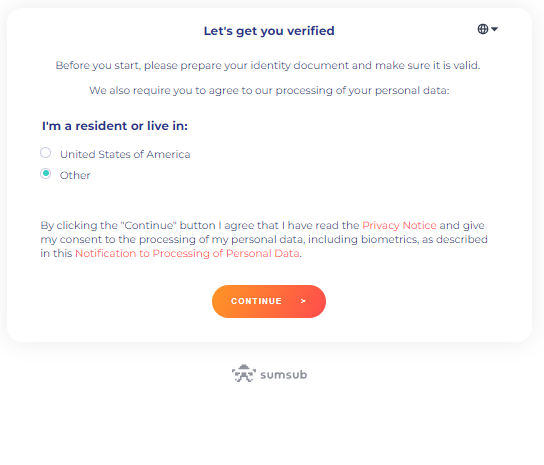Click the sumsub wordmark text
The image size is (544, 465).
(x=283, y=375)
